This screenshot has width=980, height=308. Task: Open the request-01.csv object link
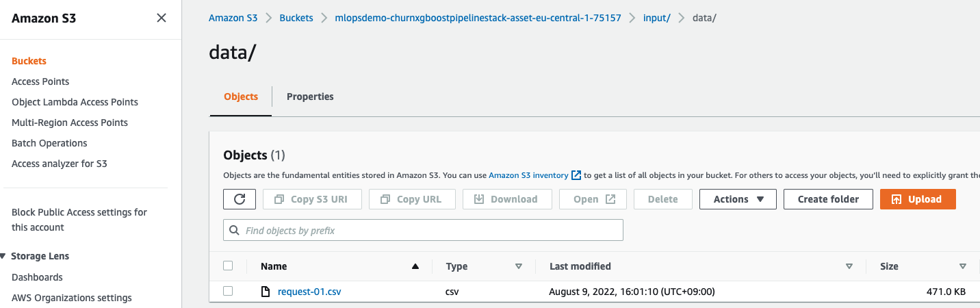coord(309,292)
